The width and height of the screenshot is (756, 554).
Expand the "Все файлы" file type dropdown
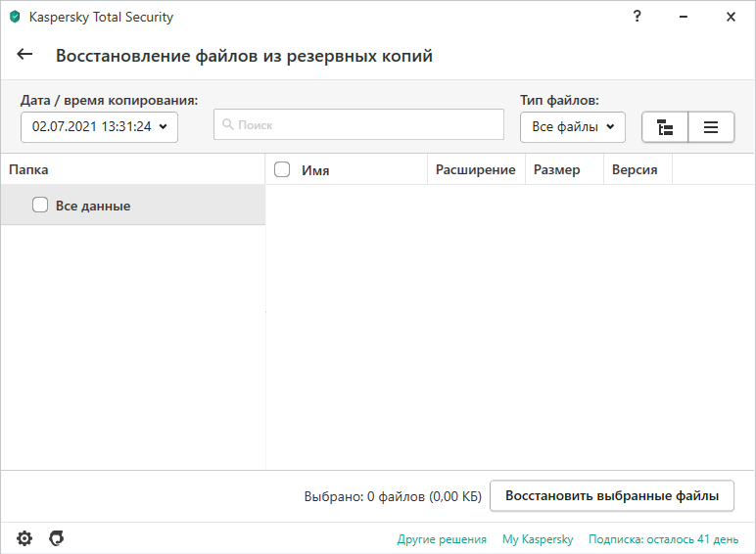[x=573, y=126]
